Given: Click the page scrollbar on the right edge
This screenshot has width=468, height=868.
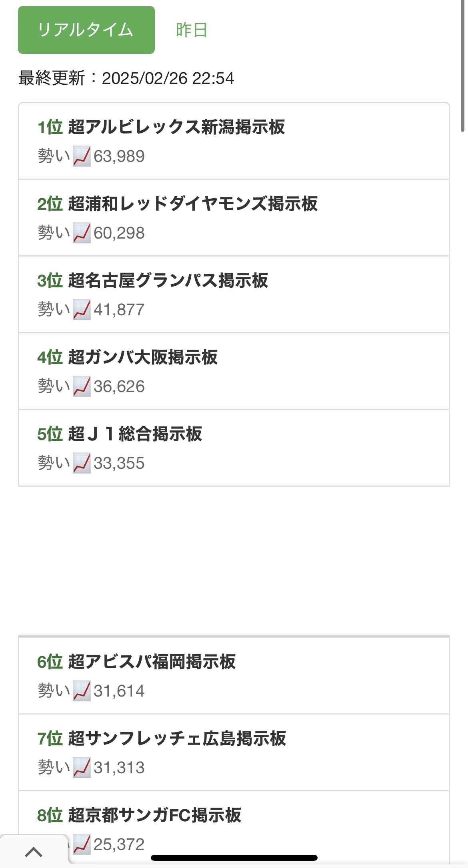Looking at the screenshot, I should [463, 68].
